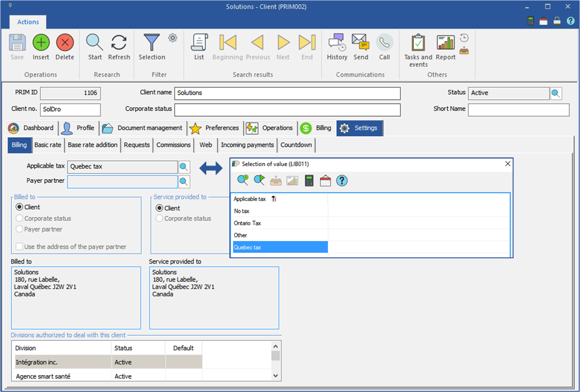Open help from the main window's top-right corner
The width and height of the screenshot is (580, 392).
pyautogui.click(x=571, y=21)
